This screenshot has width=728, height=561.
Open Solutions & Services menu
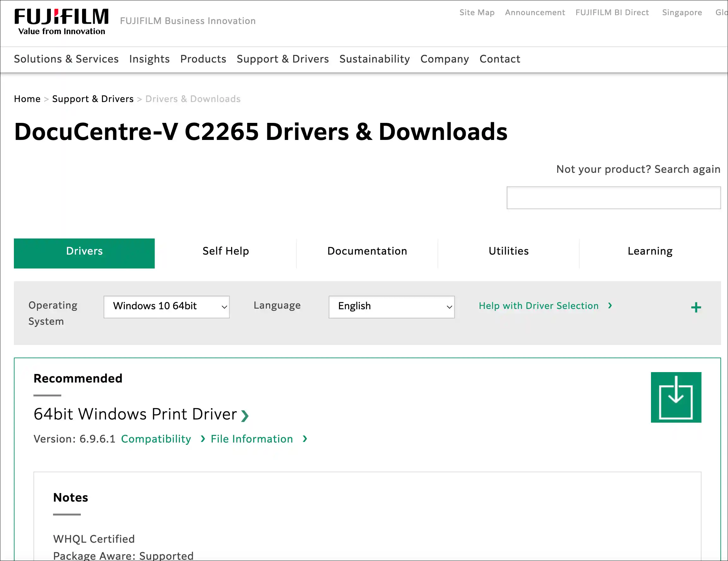click(x=66, y=59)
